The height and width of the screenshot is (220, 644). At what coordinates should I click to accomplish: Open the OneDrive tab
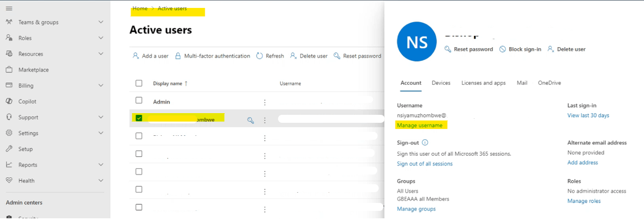[x=550, y=82]
